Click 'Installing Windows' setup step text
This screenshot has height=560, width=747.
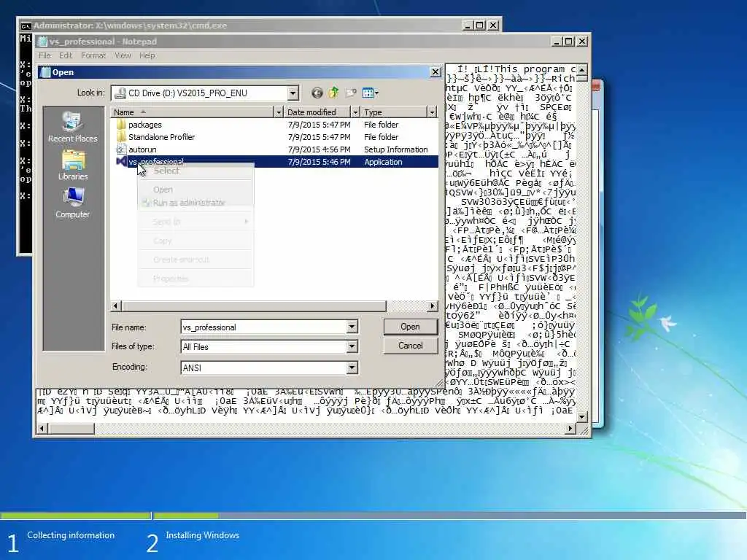203,535
